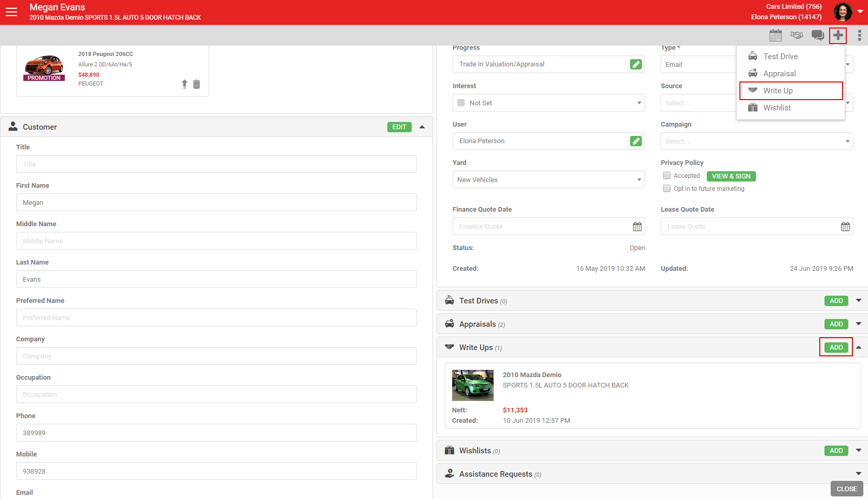Open the calendar from the toolbar
The height and width of the screenshot is (499, 868).
[x=776, y=35]
